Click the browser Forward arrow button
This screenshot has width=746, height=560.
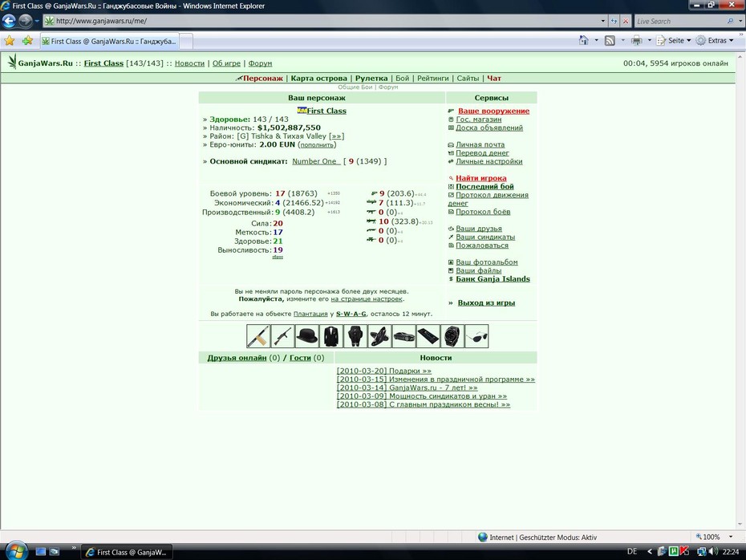(25, 21)
